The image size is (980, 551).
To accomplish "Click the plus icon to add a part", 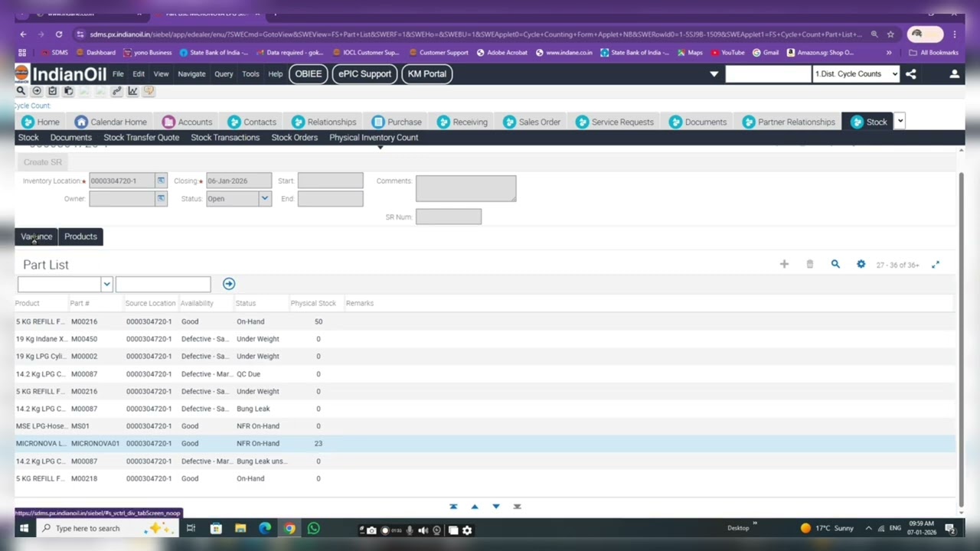I will coord(784,264).
